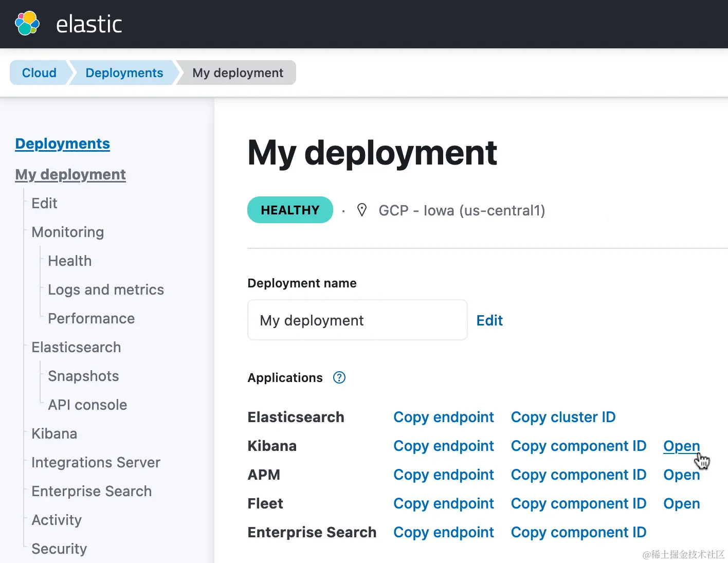728x563 pixels.
Task: Click the HEALTHY status badge
Action: pos(290,210)
